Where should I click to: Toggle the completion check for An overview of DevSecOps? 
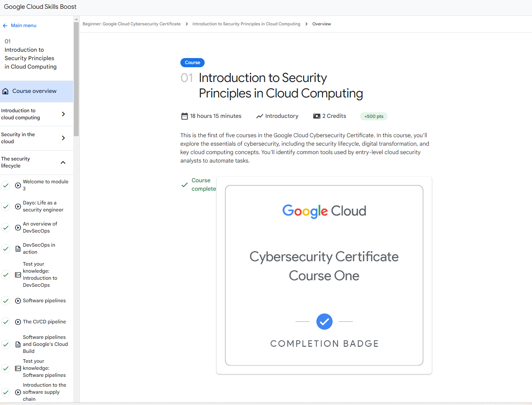click(6, 228)
